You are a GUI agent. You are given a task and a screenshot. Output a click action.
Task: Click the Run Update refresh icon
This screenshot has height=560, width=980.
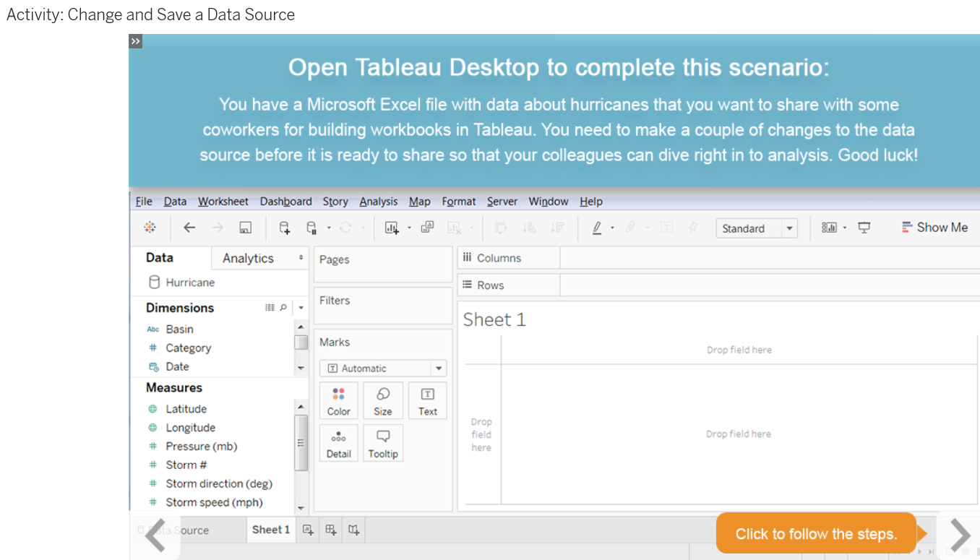(345, 228)
